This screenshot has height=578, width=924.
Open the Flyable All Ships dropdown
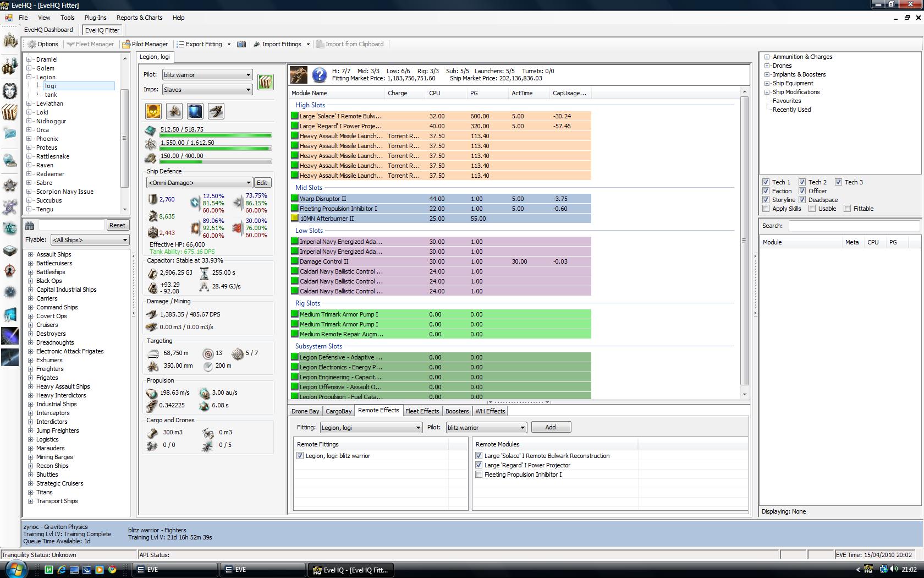90,240
